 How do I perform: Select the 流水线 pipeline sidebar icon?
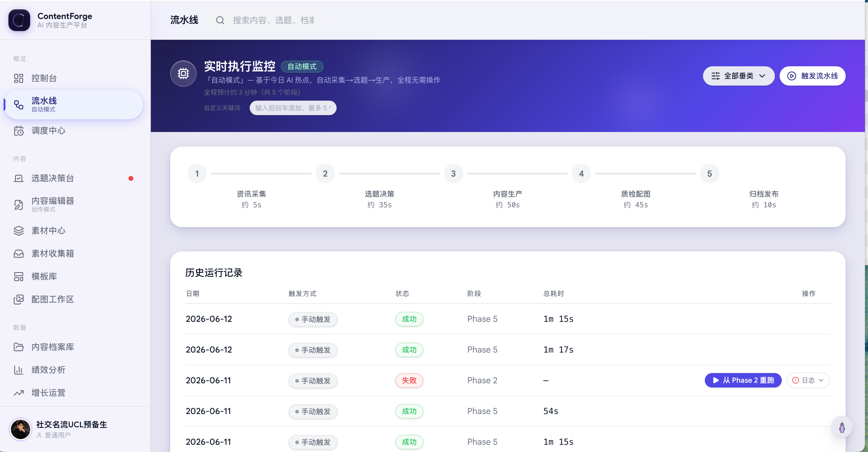click(x=18, y=105)
